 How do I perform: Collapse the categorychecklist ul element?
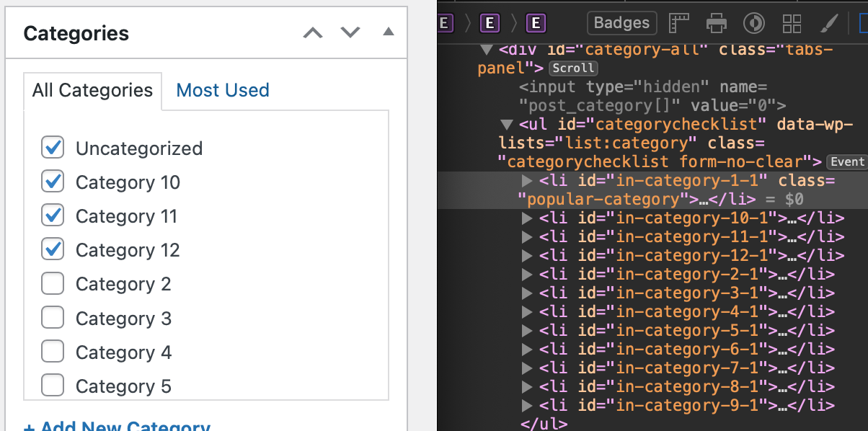click(507, 124)
